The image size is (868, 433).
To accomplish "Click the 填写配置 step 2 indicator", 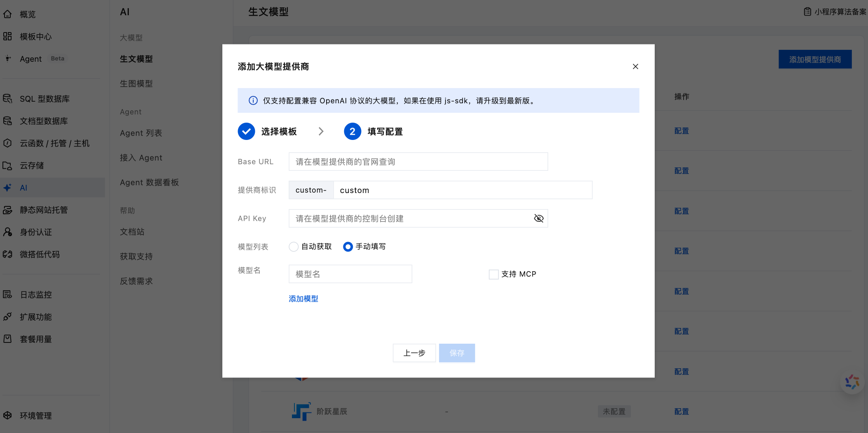I will coord(352,132).
